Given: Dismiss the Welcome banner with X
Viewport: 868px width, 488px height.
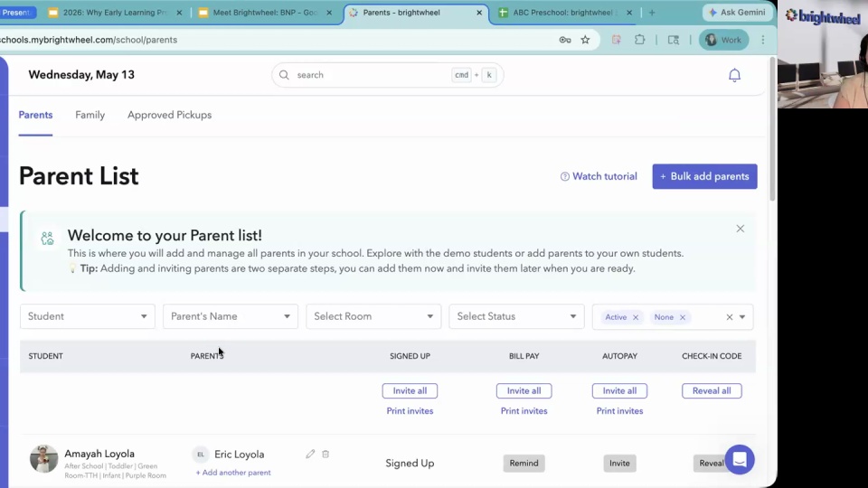Looking at the screenshot, I should 741,229.
